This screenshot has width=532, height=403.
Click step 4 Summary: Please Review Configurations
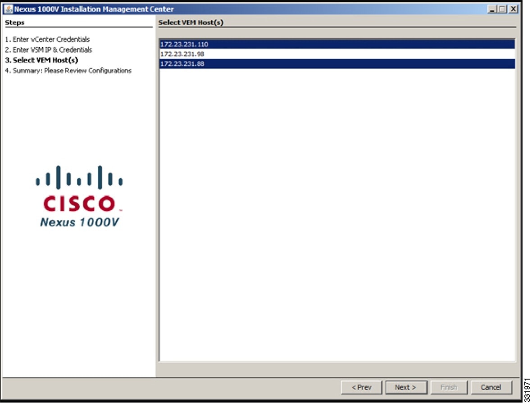(68, 71)
